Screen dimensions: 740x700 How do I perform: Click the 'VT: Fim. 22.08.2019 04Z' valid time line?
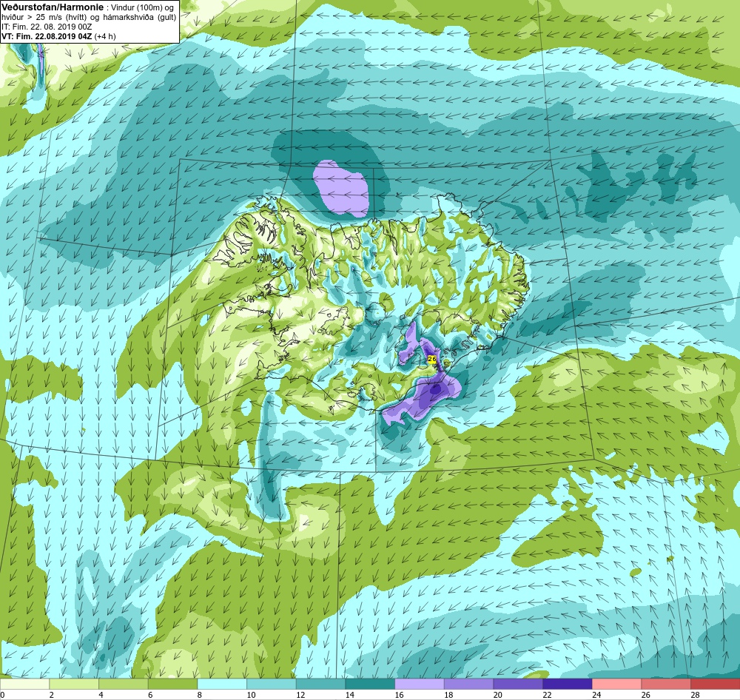click(x=47, y=36)
